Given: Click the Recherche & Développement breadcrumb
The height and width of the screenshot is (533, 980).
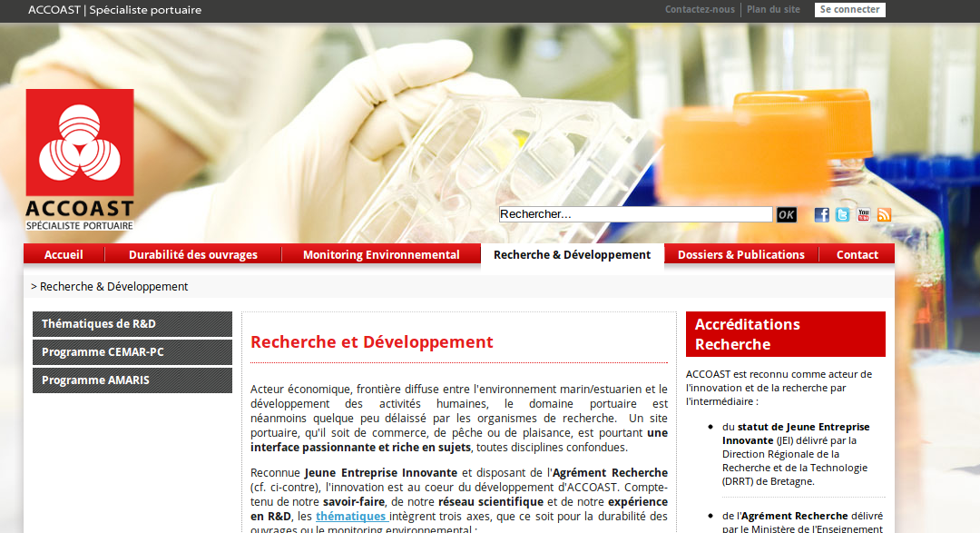Looking at the screenshot, I should 113,287.
